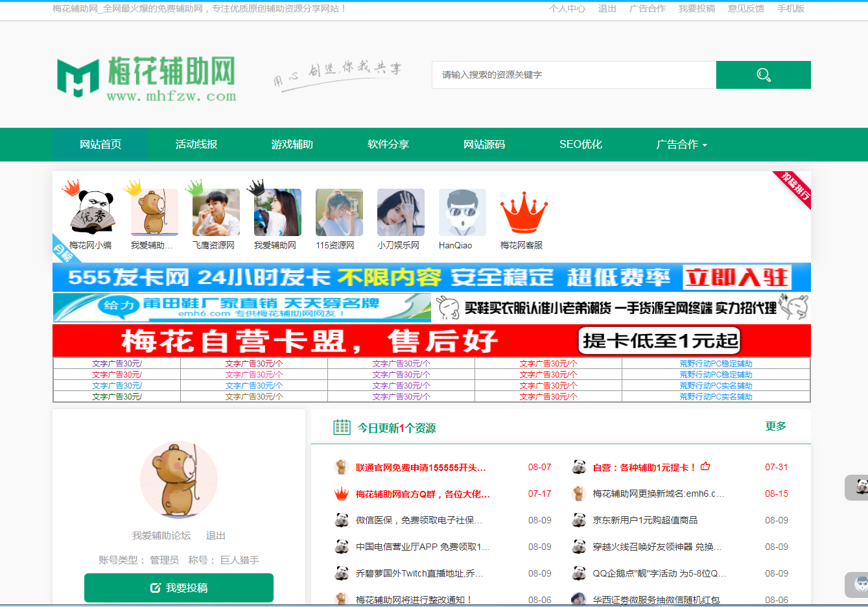Click 手机版 in top bar
Screen dimensions: 868x607
(x=791, y=8)
